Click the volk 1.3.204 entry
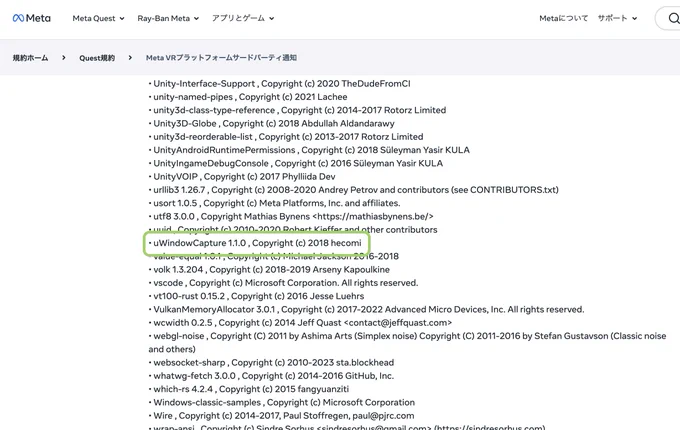The width and height of the screenshot is (680, 430). click(x=269, y=270)
